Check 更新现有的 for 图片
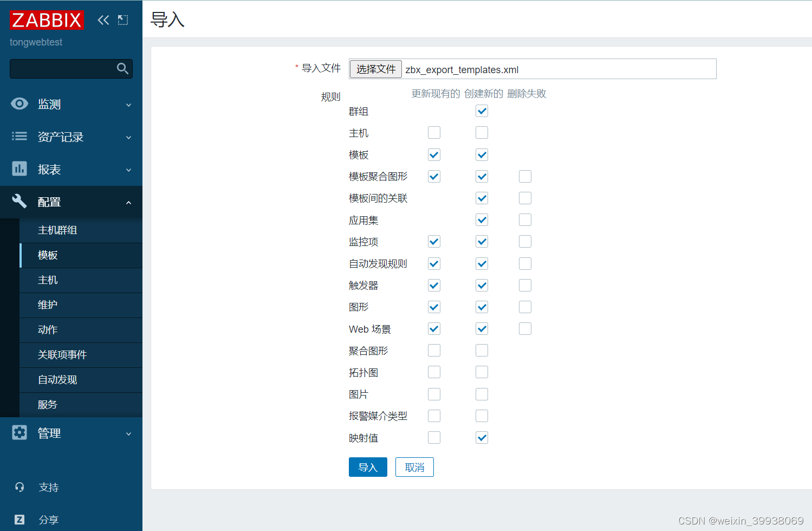 coord(434,394)
